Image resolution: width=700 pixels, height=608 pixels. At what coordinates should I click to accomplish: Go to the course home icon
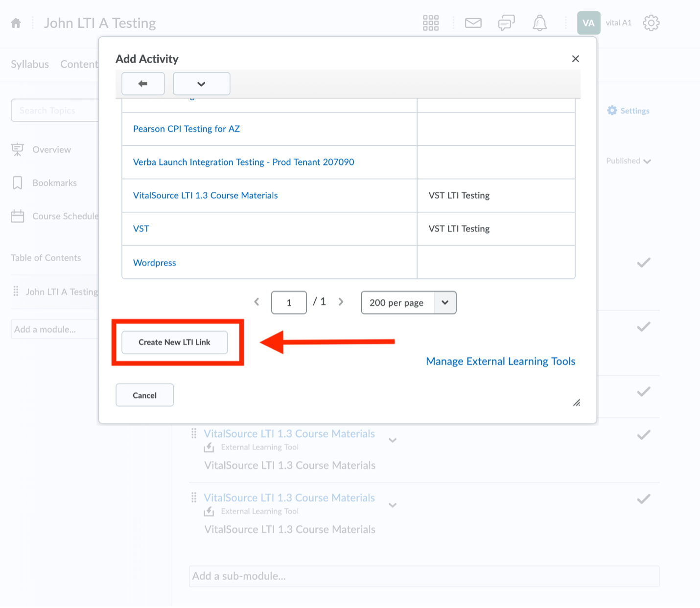[16, 23]
